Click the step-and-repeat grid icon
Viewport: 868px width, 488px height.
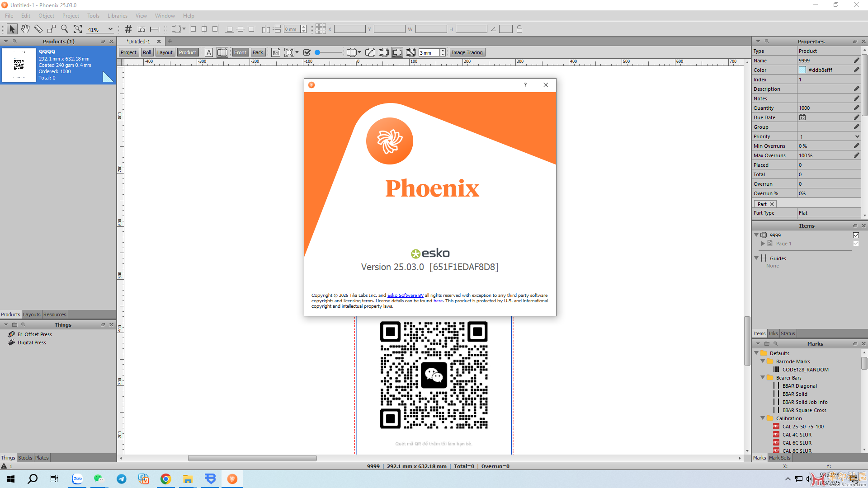[321, 29]
